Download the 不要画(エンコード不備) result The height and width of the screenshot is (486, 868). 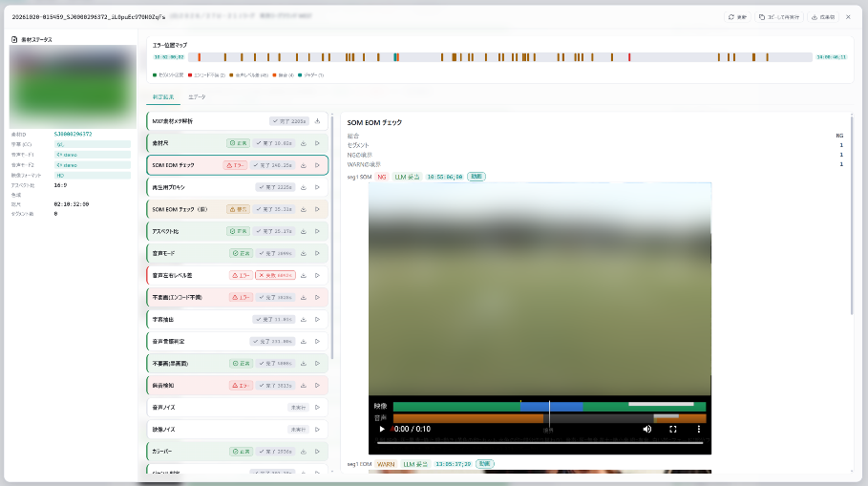point(304,298)
